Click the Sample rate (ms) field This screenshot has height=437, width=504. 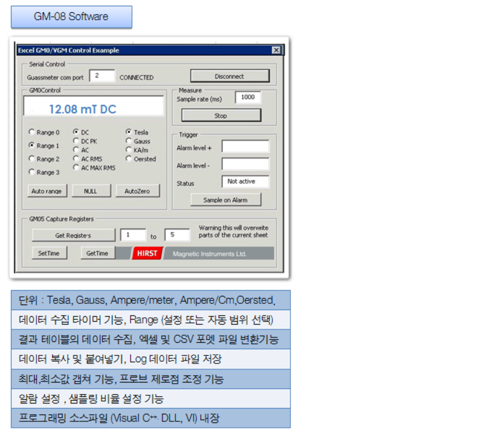pos(248,97)
